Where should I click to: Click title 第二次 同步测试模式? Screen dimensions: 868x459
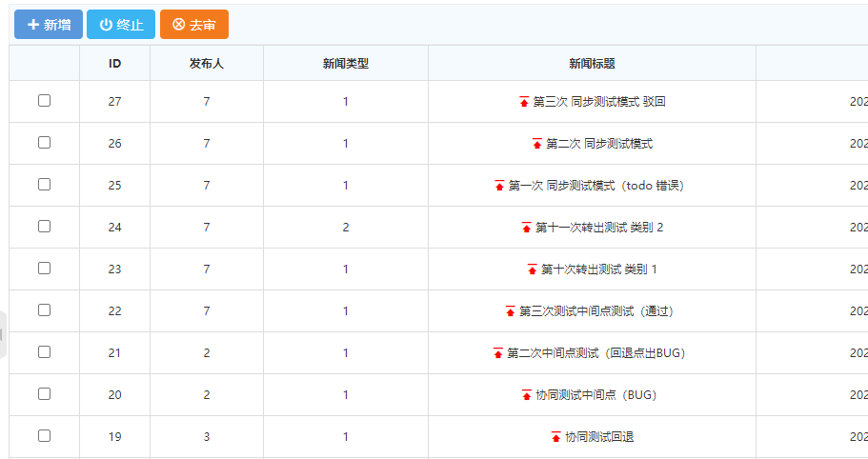pyautogui.click(x=599, y=144)
